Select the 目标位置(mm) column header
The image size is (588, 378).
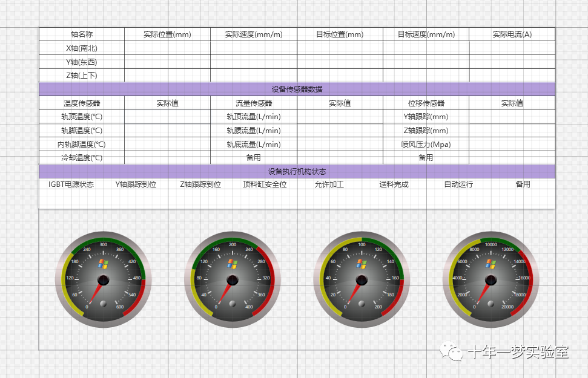340,34
